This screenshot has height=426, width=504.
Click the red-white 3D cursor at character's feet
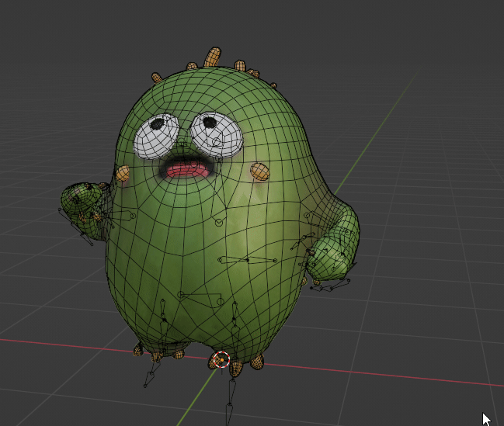point(222,359)
